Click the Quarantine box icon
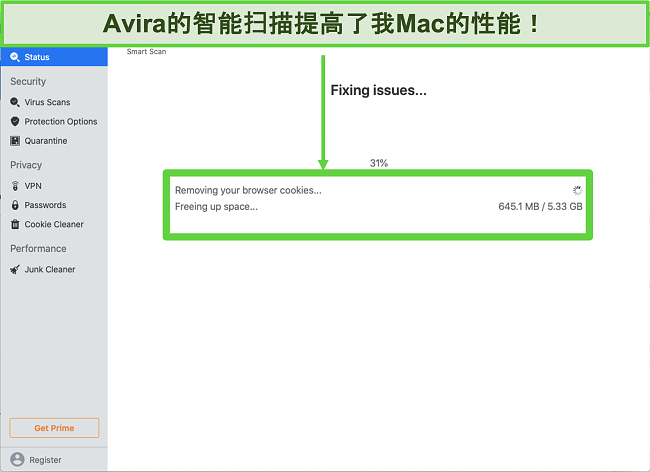 [15, 141]
